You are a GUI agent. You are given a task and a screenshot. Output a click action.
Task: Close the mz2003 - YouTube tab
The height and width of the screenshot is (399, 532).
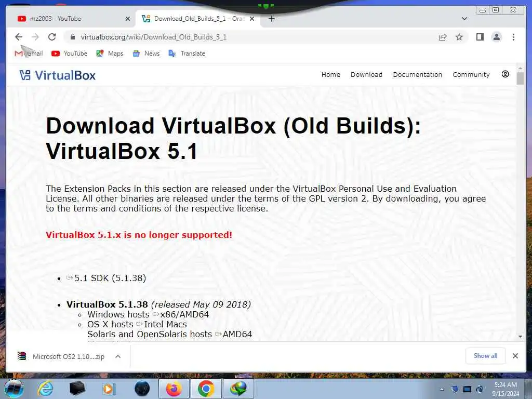coord(128,19)
